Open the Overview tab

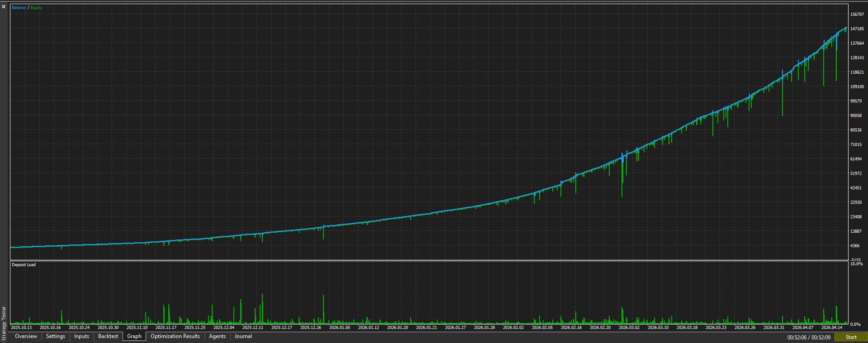pos(26,337)
